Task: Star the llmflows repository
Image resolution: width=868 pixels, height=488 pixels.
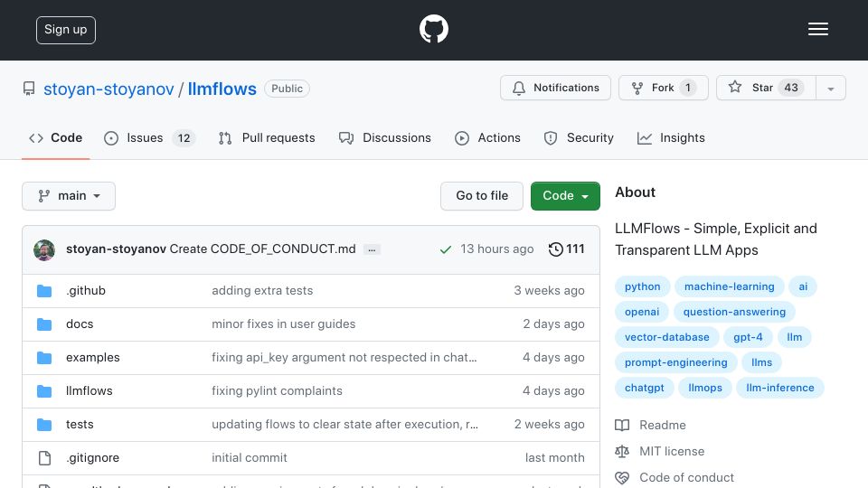Action: [x=766, y=88]
